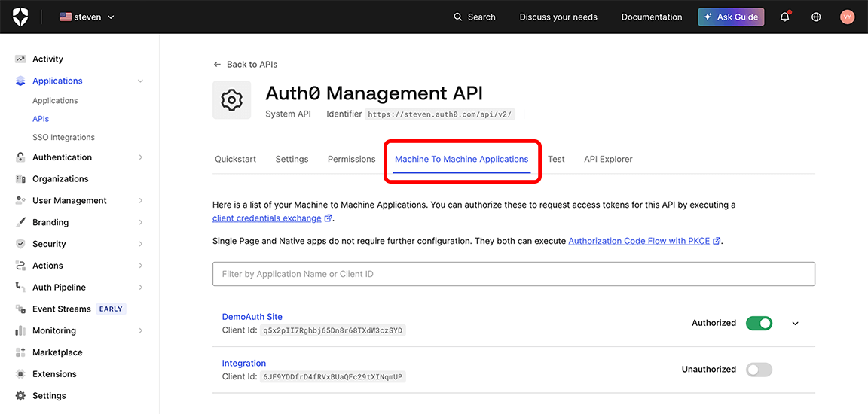Image resolution: width=868 pixels, height=414 pixels.
Task: Open the search magnifier icon
Action: [x=458, y=17]
